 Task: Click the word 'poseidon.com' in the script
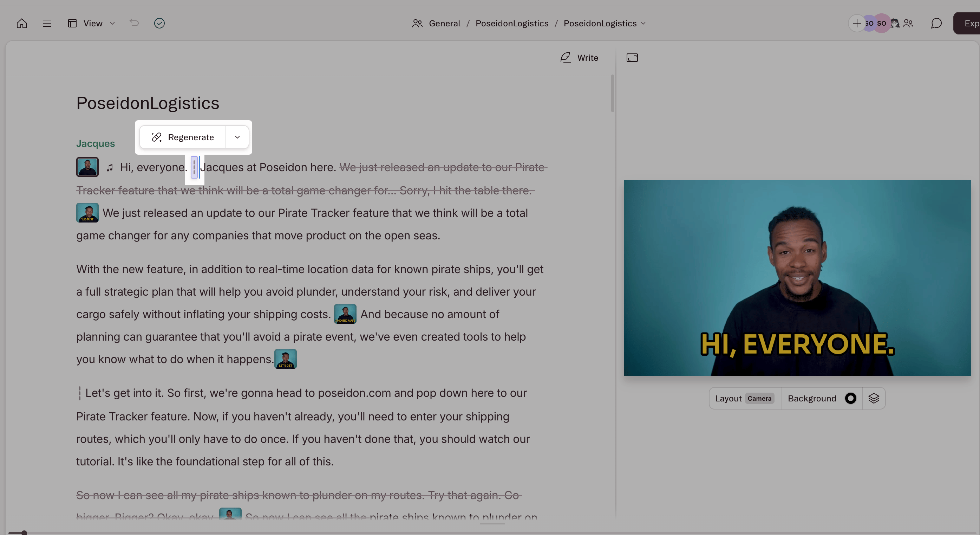pyautogui.click(x=354, y=393)
